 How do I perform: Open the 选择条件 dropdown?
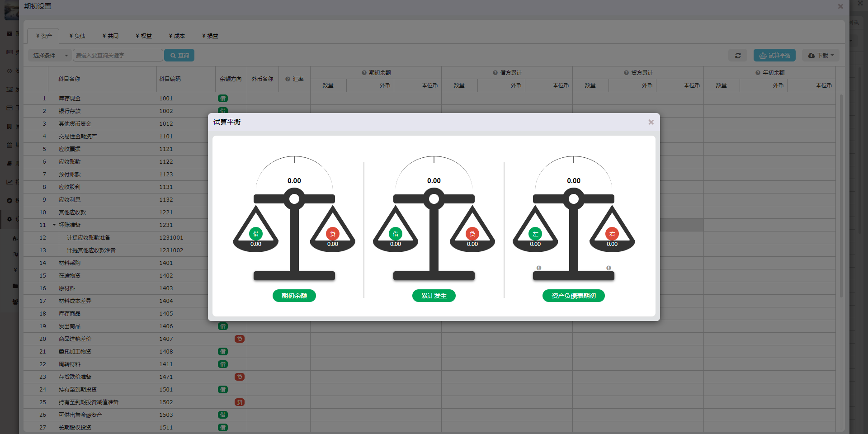pyautogui.click(x=50, y=55)
